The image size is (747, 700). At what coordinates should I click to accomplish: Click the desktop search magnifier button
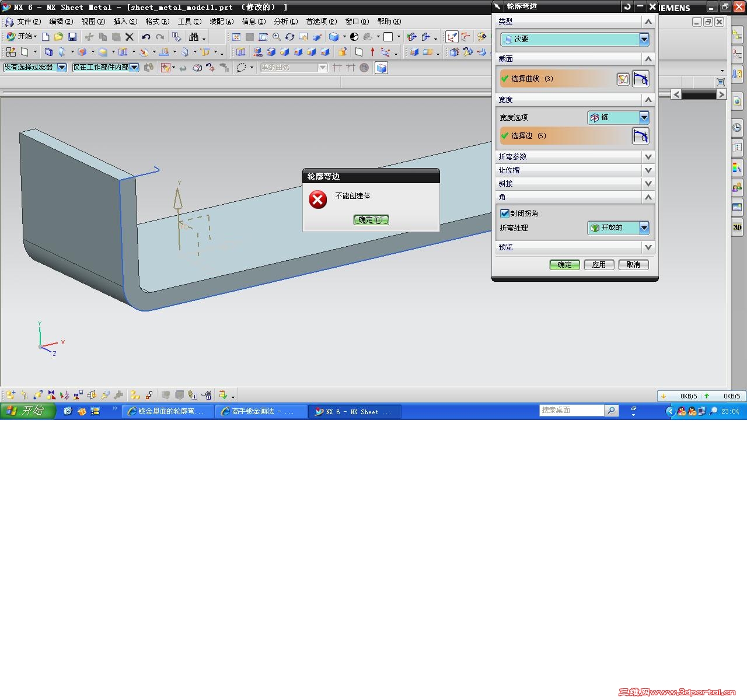coord(611,411)
